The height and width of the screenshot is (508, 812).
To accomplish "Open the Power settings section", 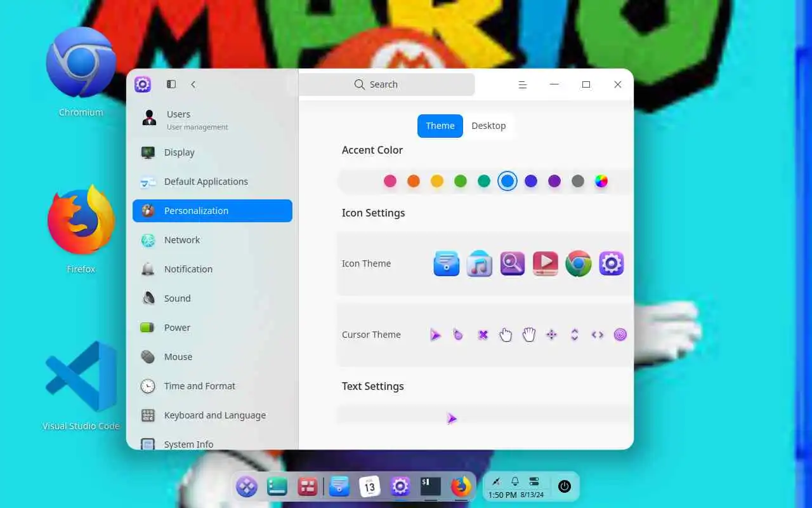I will point(213,328).
